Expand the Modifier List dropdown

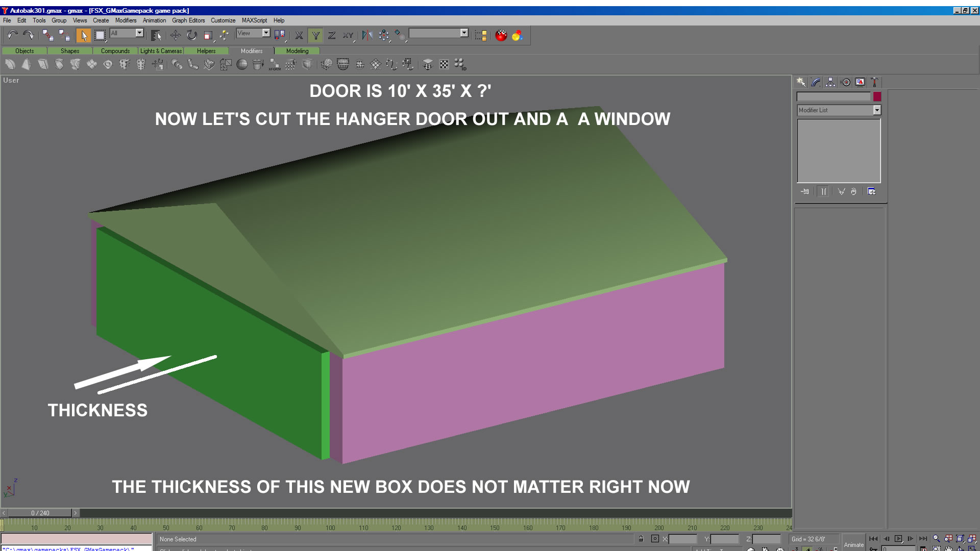[x=877, y=110]
